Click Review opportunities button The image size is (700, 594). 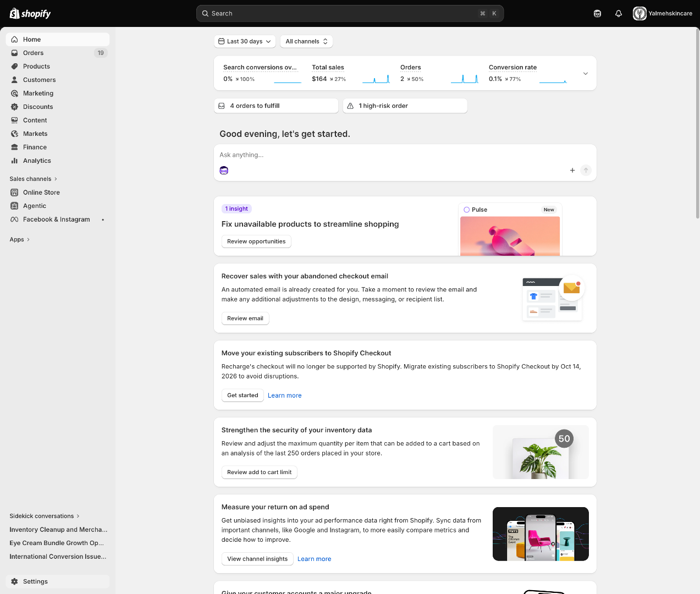coord(256,241)
